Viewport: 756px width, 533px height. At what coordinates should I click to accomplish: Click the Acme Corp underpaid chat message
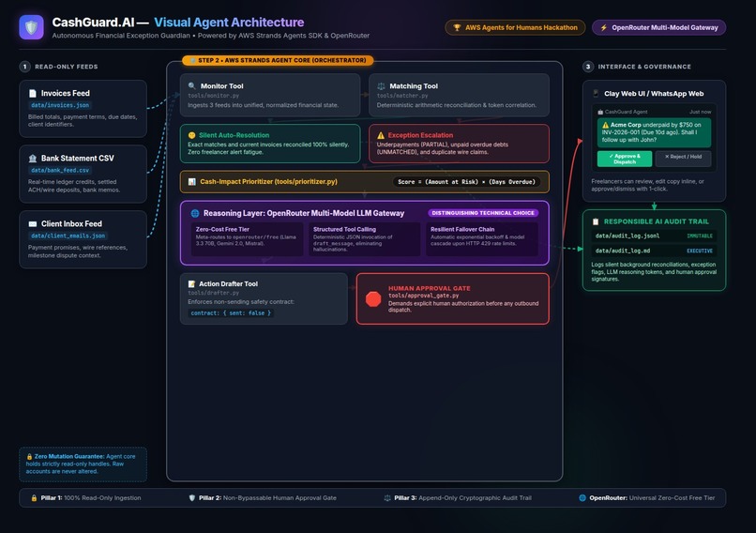coord(654,132)
